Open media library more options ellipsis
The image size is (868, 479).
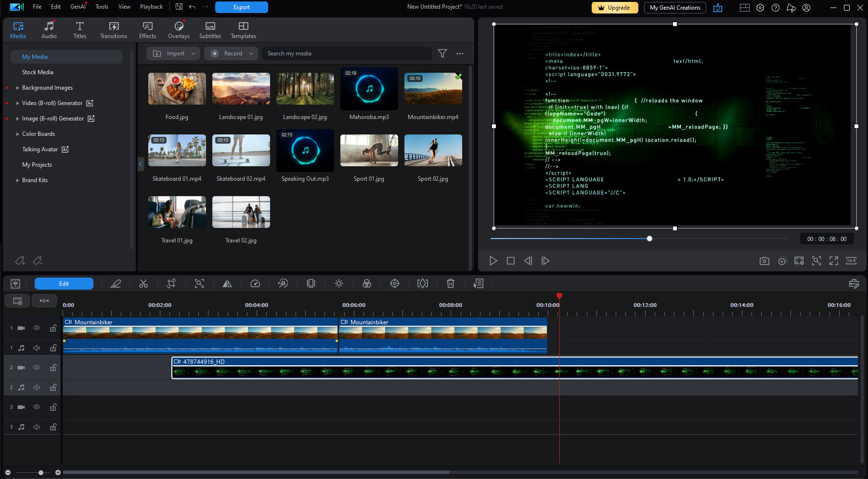tap(460, 53)
